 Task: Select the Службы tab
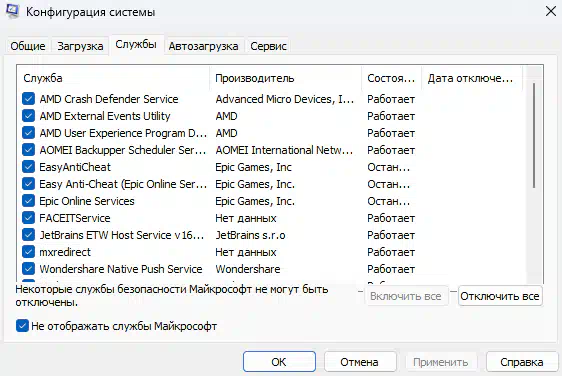coord(136,44)
